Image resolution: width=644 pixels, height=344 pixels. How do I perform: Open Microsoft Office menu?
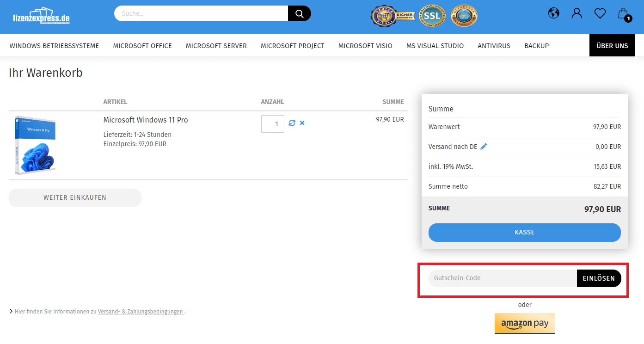click(142, 46)
